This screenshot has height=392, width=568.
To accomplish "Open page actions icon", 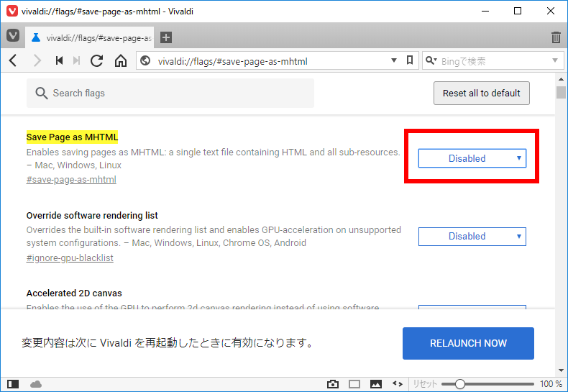I will click(x=398, y=384).
